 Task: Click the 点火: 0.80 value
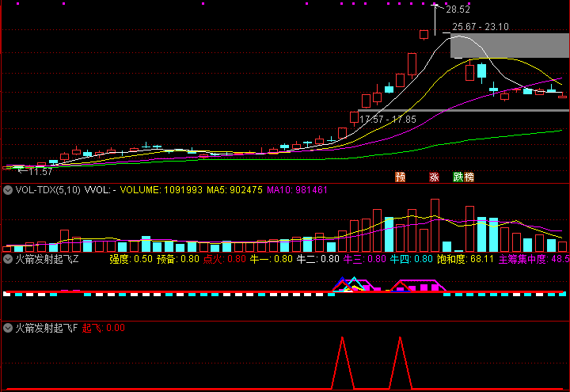click(x=224, y=259)
